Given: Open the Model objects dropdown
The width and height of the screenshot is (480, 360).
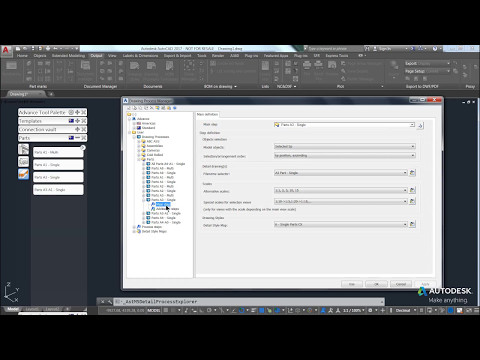Looking at the screenshot, I should [x=345, y=146].
